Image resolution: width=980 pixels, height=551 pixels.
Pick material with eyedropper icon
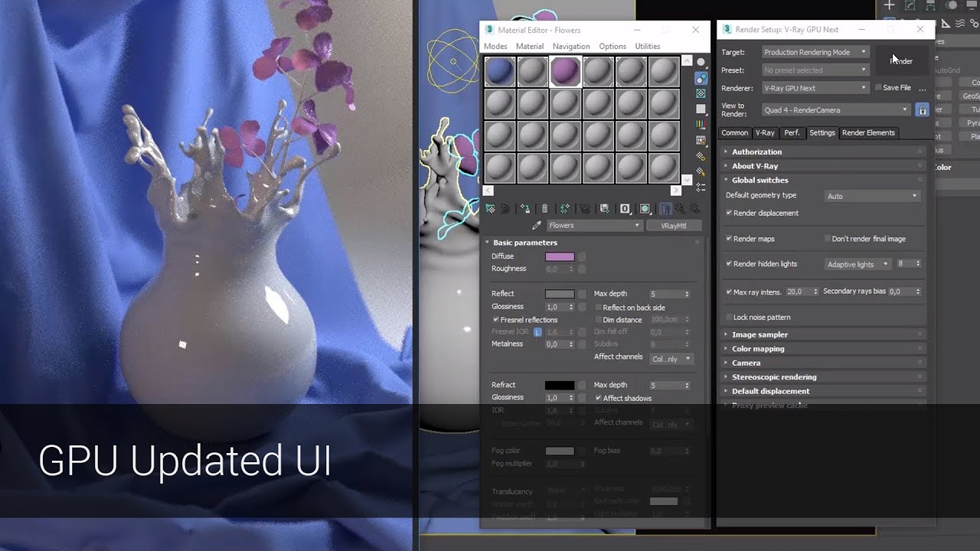537,225
